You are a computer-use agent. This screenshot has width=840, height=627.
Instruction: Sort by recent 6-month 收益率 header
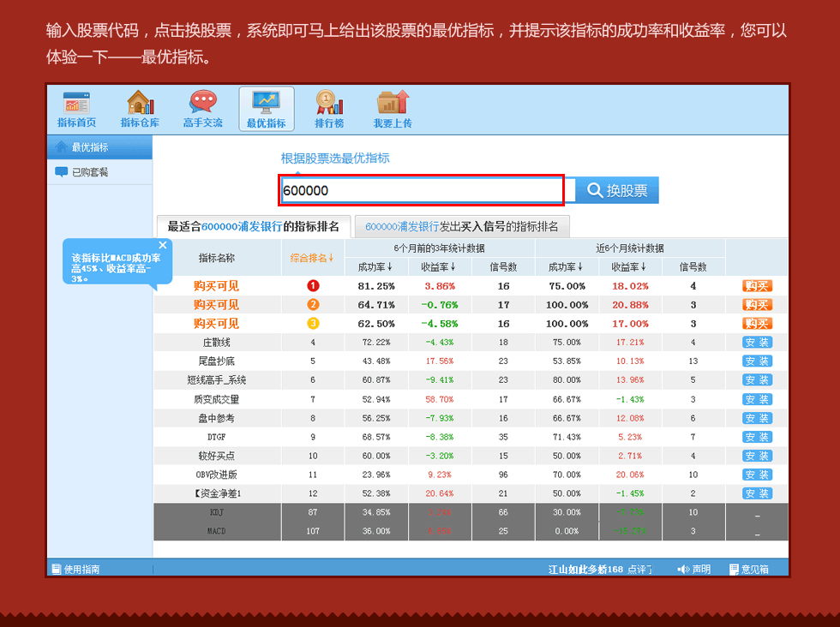(630, 266)
